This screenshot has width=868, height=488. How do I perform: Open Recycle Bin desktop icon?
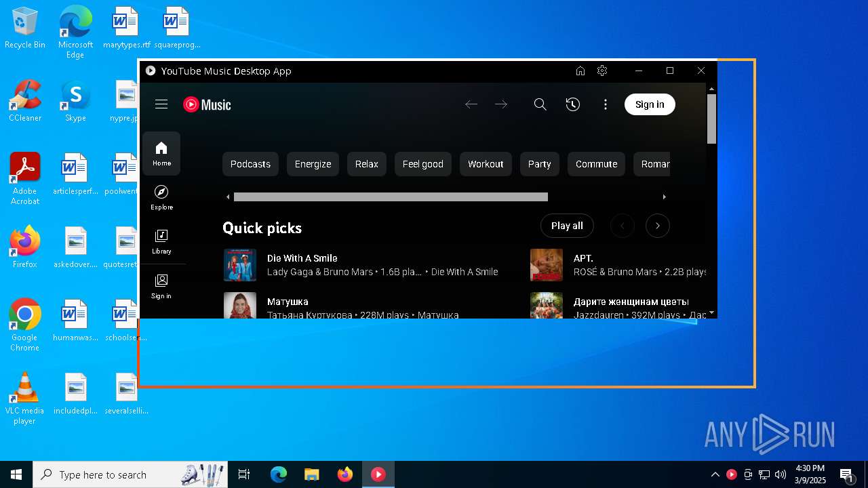pos(25,28)
